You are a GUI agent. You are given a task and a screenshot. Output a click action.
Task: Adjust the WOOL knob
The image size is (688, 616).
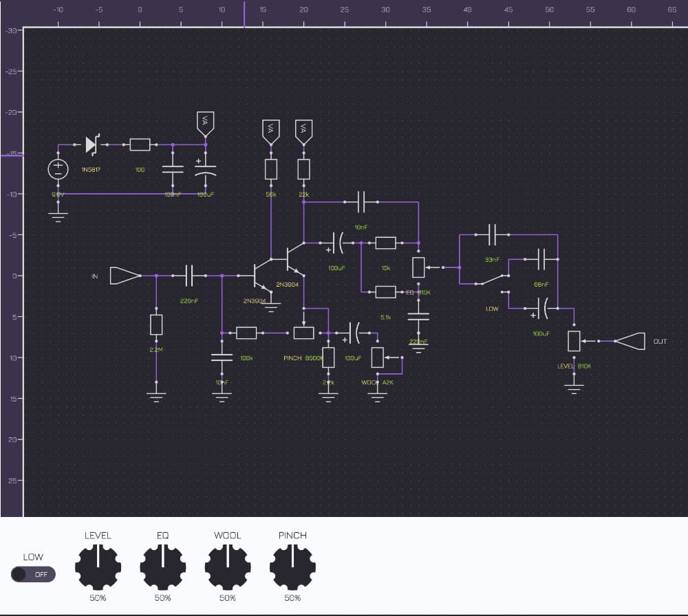coord(228,567)
